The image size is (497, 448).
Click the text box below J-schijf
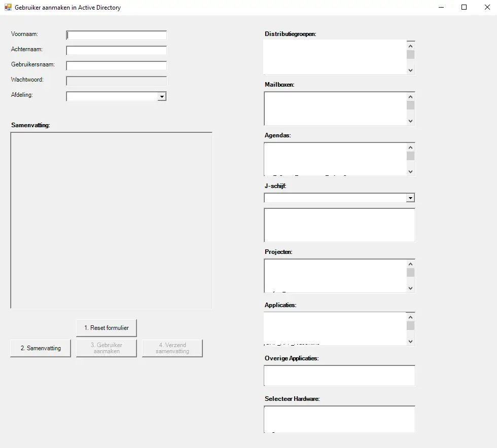click(x=339, y=225)
